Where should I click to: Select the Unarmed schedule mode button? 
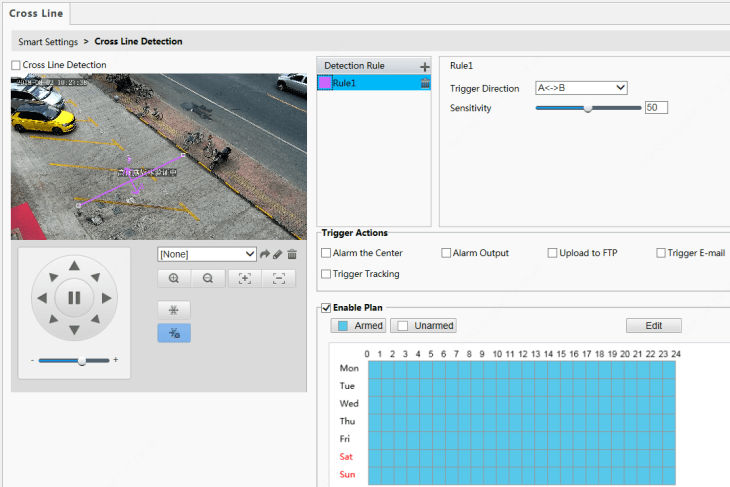pos(425,326)
